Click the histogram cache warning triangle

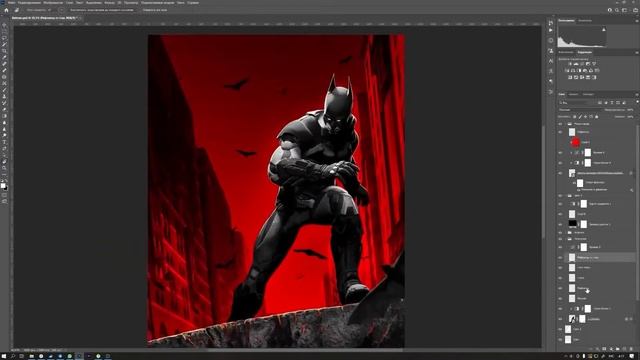[x=604, y=29]
